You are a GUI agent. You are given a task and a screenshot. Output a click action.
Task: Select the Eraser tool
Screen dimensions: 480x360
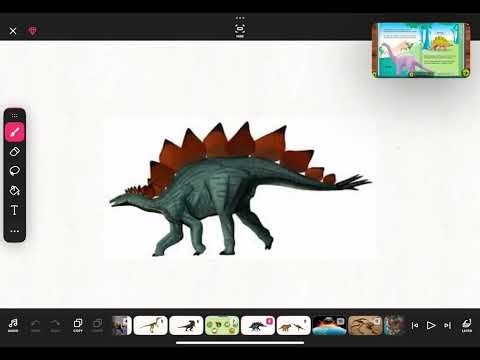(x=15, y=152)
